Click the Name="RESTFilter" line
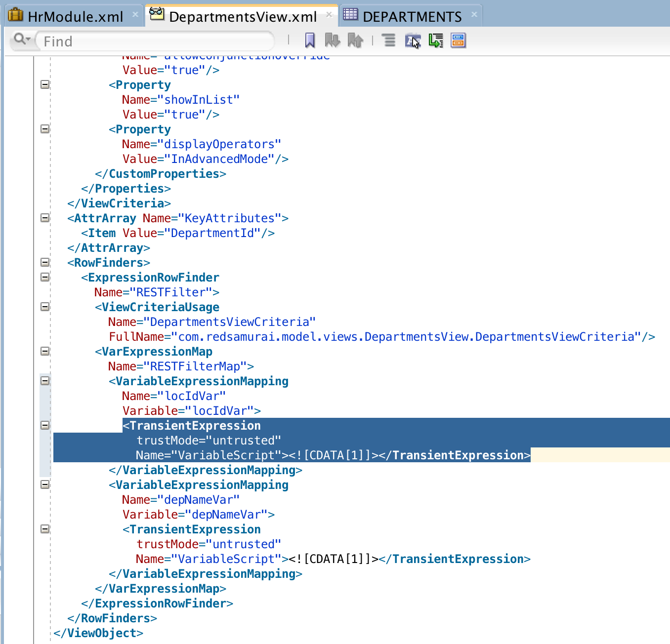Image resolution: width=670 pixels, height=644 pixels. click(157, 292)
